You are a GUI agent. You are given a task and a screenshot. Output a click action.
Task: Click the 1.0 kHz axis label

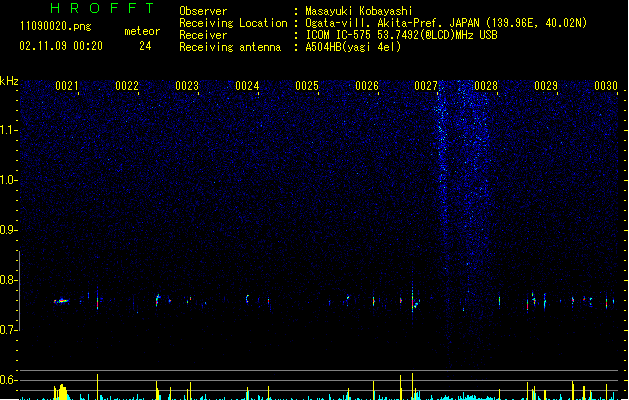tap(8, 180)
